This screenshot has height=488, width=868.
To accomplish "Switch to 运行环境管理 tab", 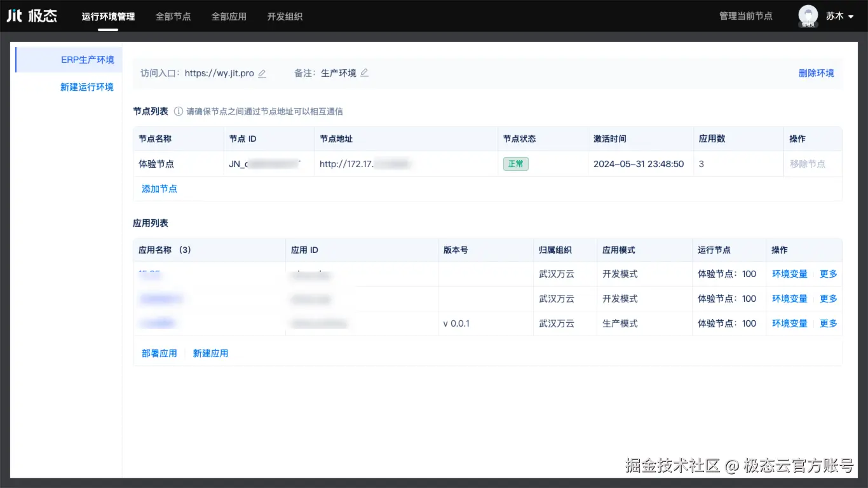I will tap(108, 17).
